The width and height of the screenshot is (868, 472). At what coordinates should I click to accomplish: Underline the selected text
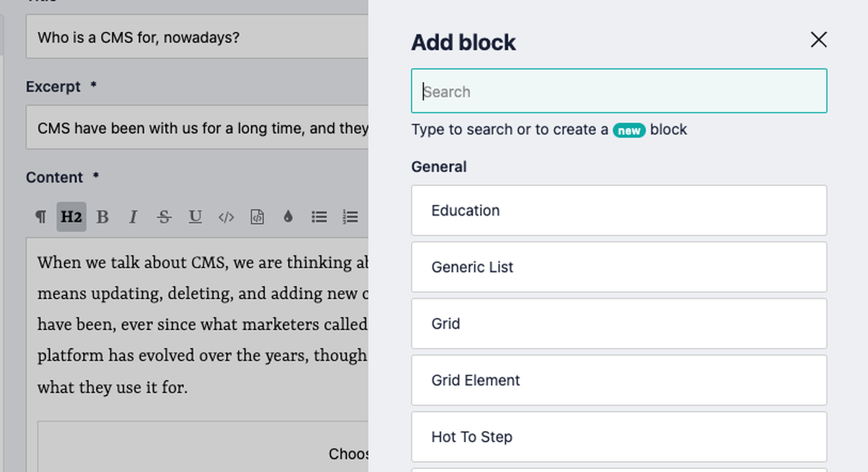tap(195, 216)
